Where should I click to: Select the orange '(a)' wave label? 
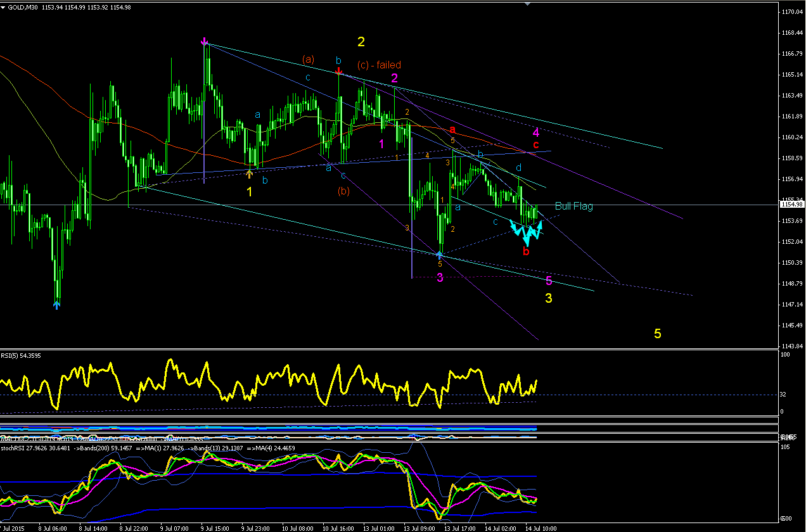point(308,60)
